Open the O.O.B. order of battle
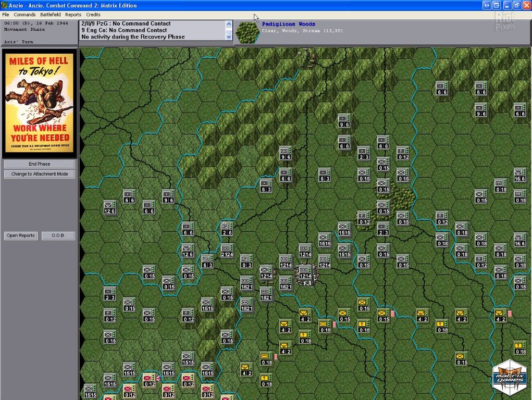The image size is (532, 400). (x=58, y=235)
